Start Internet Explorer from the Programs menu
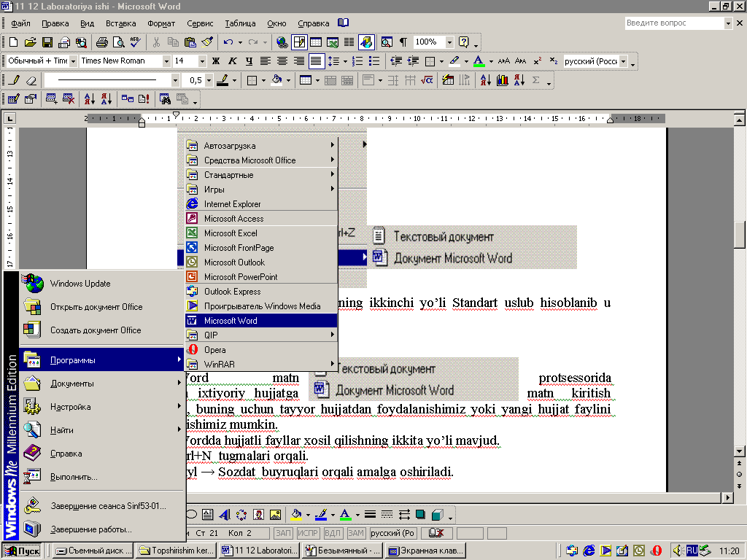The width and height of the screenshot is (747, 560). [232, 204]
